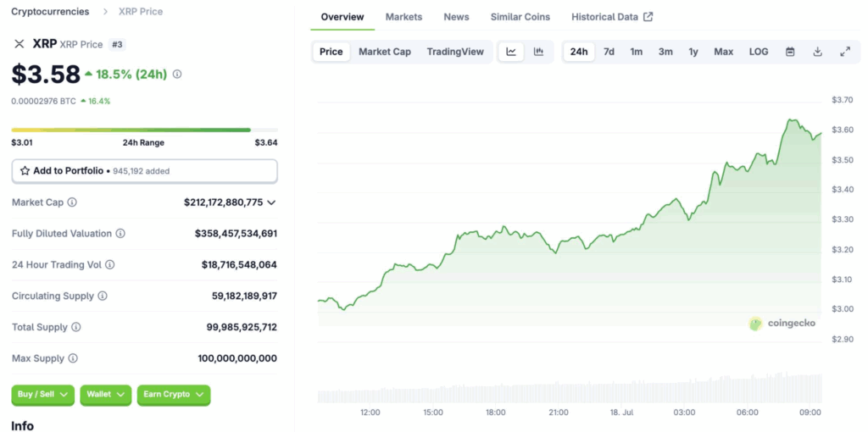Click the $358,457,534,691 valuation value
868x432 pixels.
236,234
